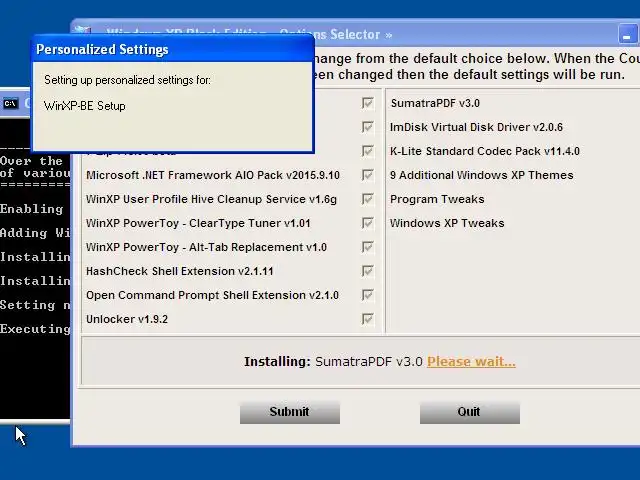Toggle the HashCheck Shell Extension checkbox
This screenshot has height=480, width=640.
coord(367,271)
